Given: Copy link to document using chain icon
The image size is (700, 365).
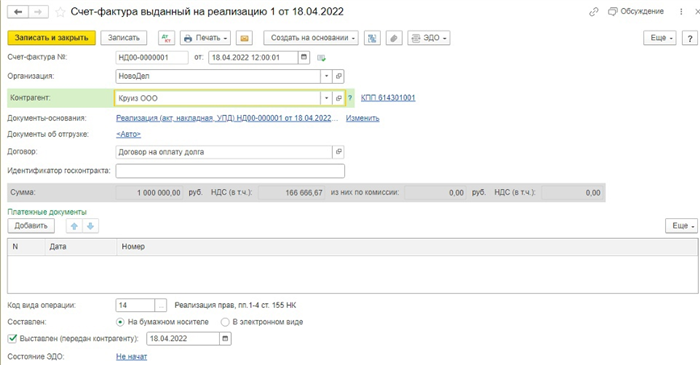Looking at the screenshot, I should point(593,12).
